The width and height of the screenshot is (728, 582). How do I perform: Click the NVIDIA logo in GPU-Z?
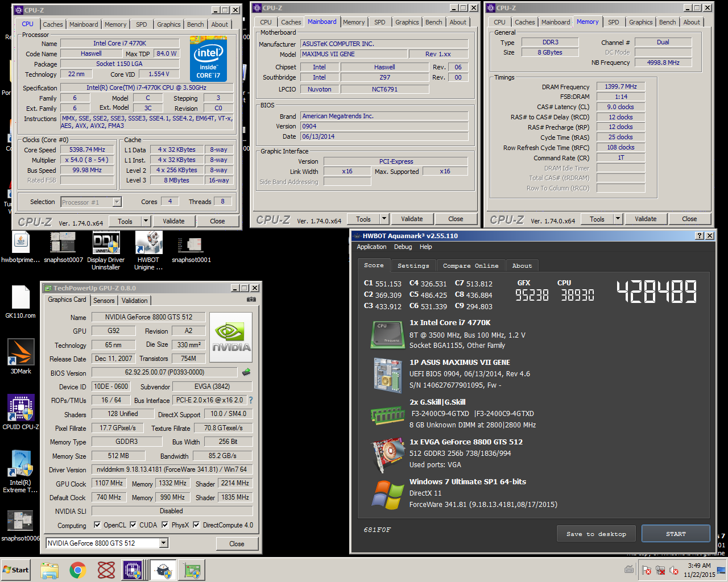[x=231, y=338]
